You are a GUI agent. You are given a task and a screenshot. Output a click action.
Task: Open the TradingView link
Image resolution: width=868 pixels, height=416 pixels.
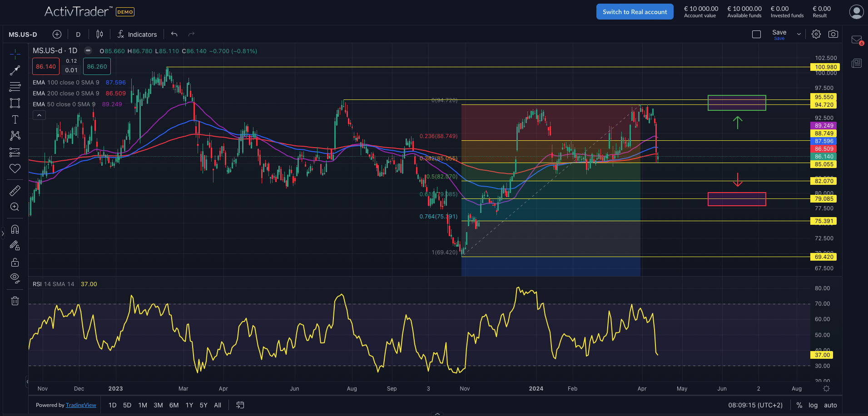[81, 405]
